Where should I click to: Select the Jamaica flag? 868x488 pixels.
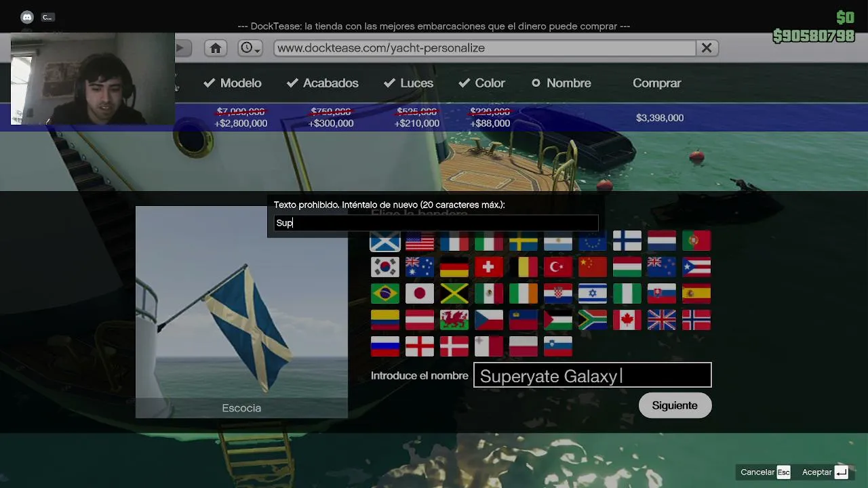454,293
